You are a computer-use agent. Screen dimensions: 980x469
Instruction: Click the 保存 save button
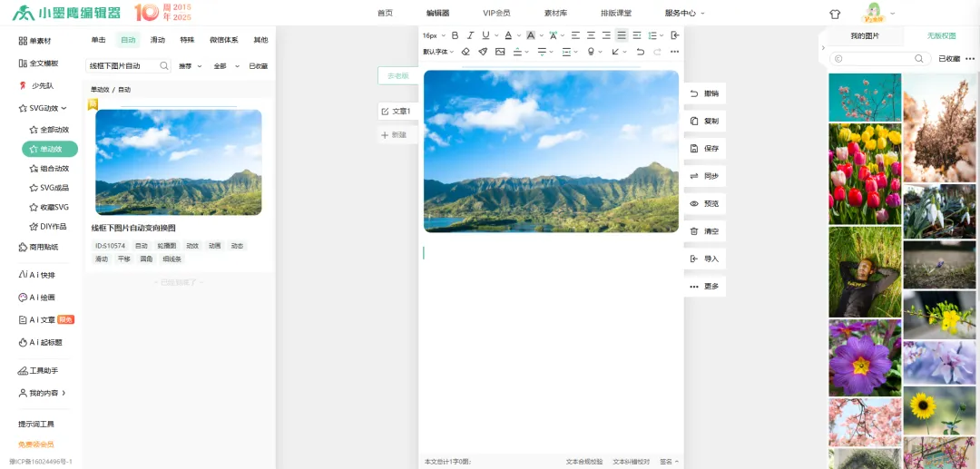pos(704,149)
